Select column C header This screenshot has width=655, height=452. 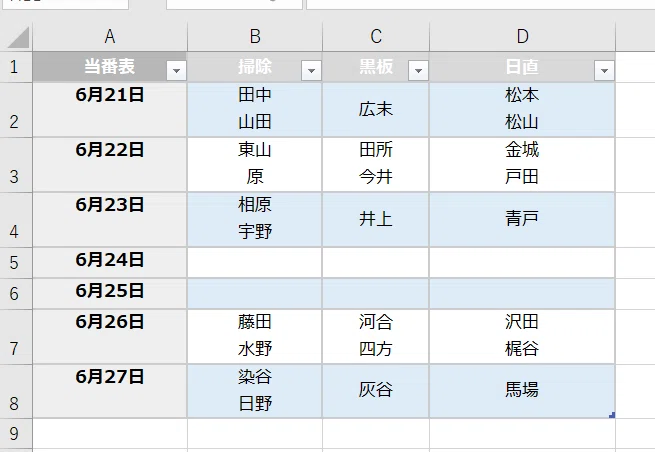coord(376,37)
